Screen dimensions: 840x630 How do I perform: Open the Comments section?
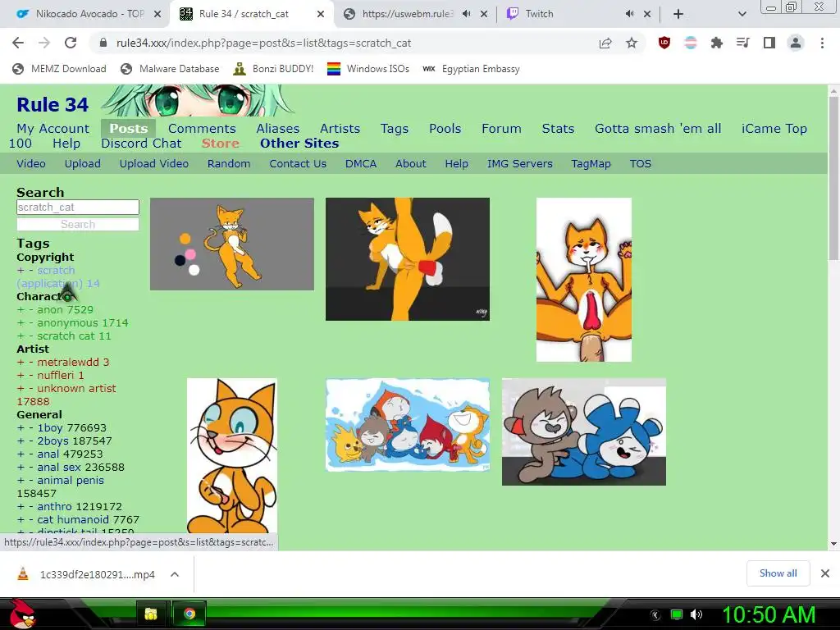(202, 129)
